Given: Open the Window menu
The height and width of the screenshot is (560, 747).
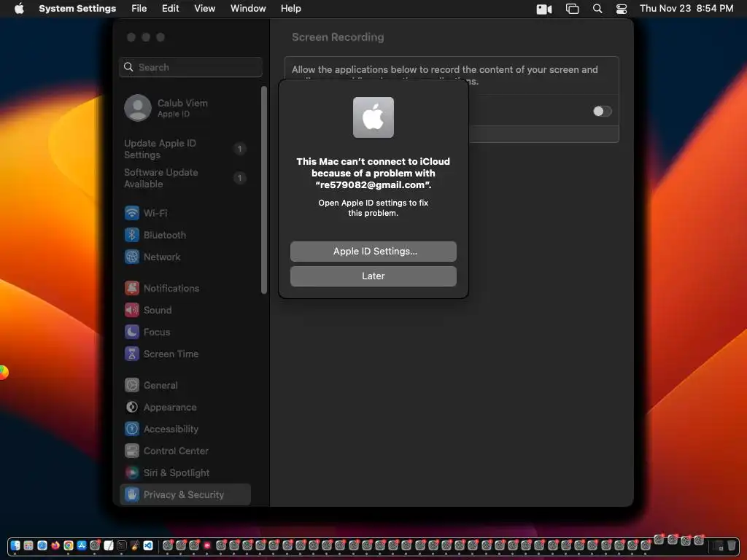Looking at the screenshot, I should [248, 9].
